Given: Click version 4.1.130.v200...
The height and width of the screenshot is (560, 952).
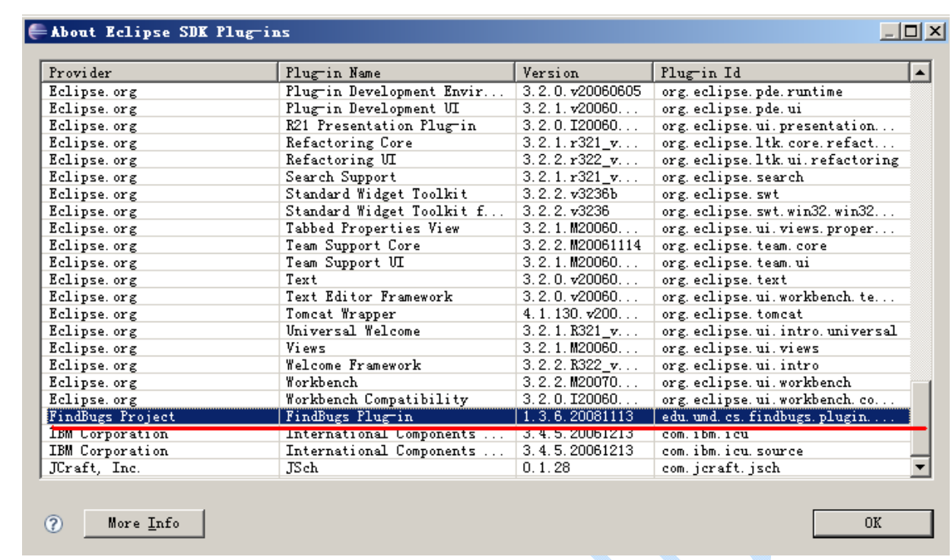Looking at the screenshot, I should pyautogui.click(x=581, y=314).
